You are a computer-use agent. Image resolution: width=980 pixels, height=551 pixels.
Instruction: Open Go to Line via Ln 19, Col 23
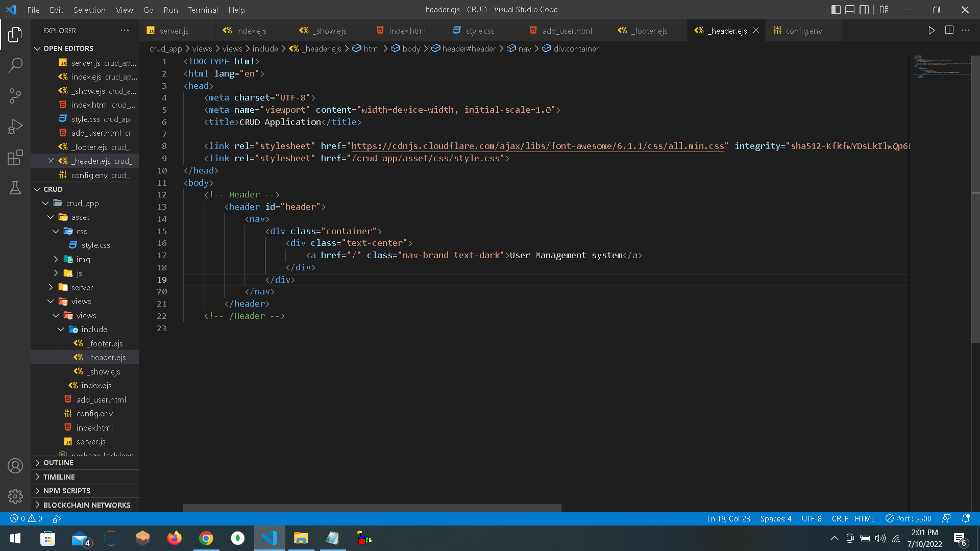coord(728,518)
